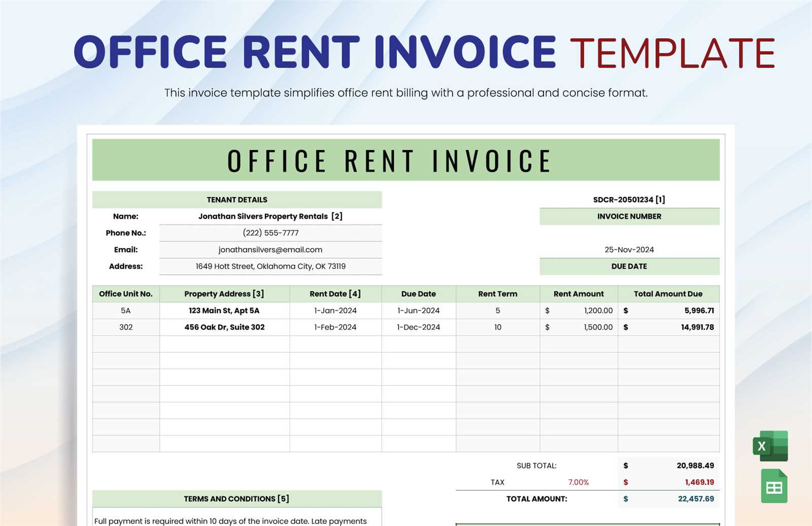
Task: Click tenant name Jonathan Silvers Property Rentals
Action: [270, 216]
